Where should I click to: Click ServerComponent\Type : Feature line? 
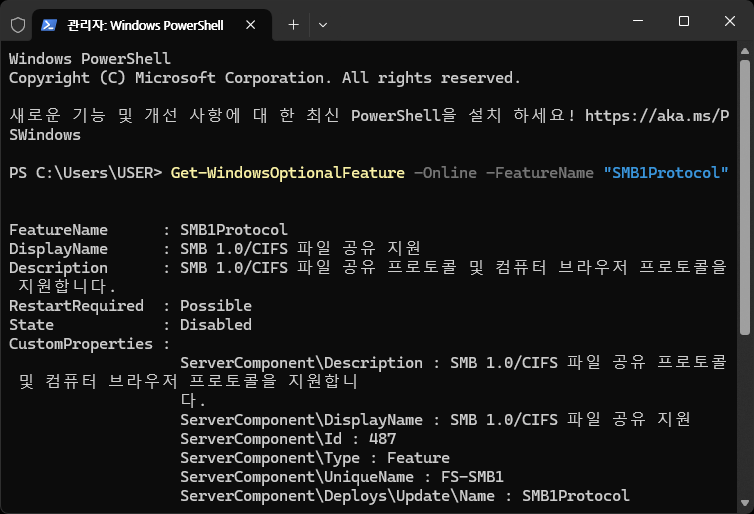click(315, 458)
